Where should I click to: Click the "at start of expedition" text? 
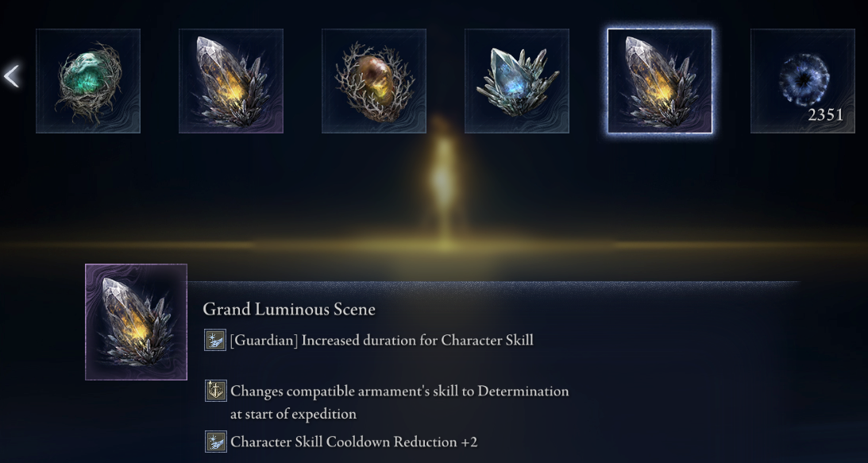click(x=293, y=414)
